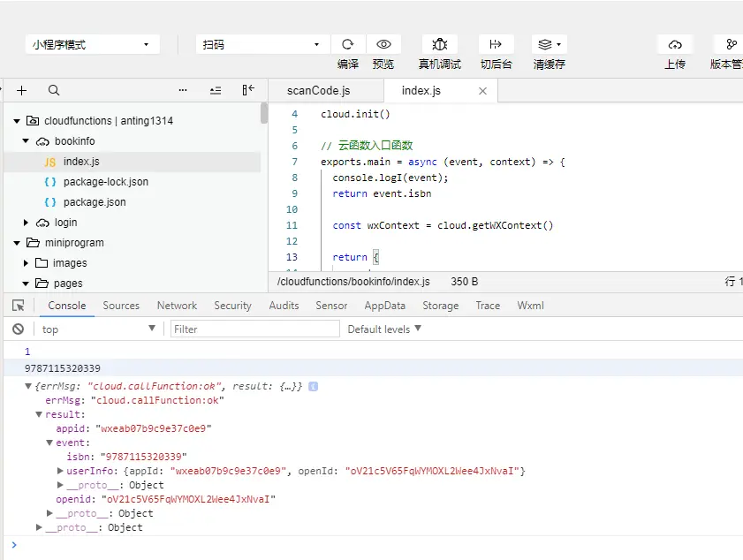Open the Audits tab
Screen dimensions: 743x560
point(284,306)
